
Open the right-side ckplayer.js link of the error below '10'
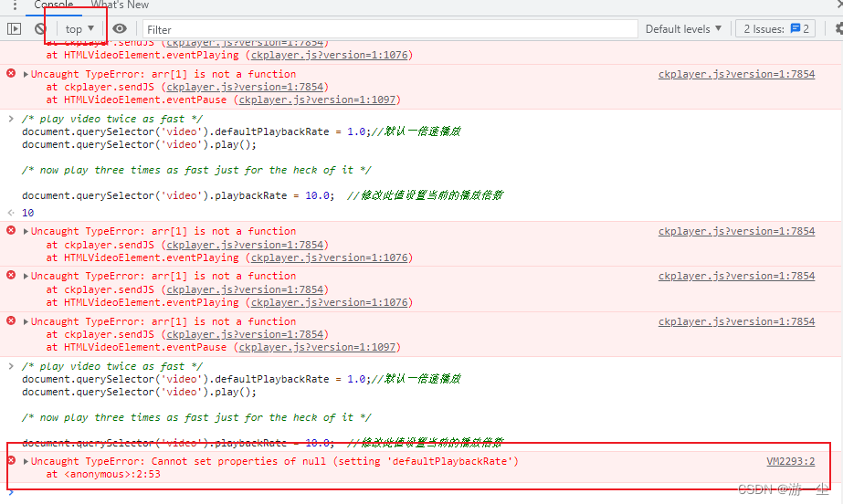(x=736, y=231)
